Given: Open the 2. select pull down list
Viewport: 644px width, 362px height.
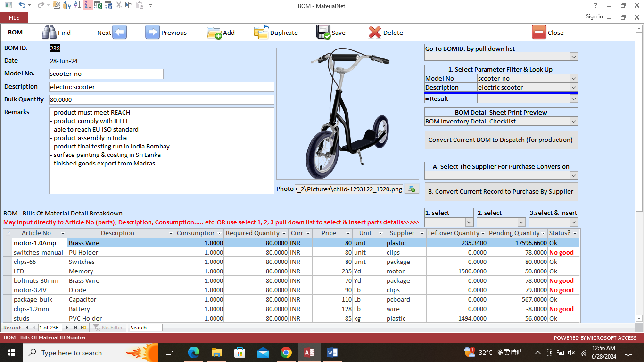Looking at the screenshot, I should (521, 222).
